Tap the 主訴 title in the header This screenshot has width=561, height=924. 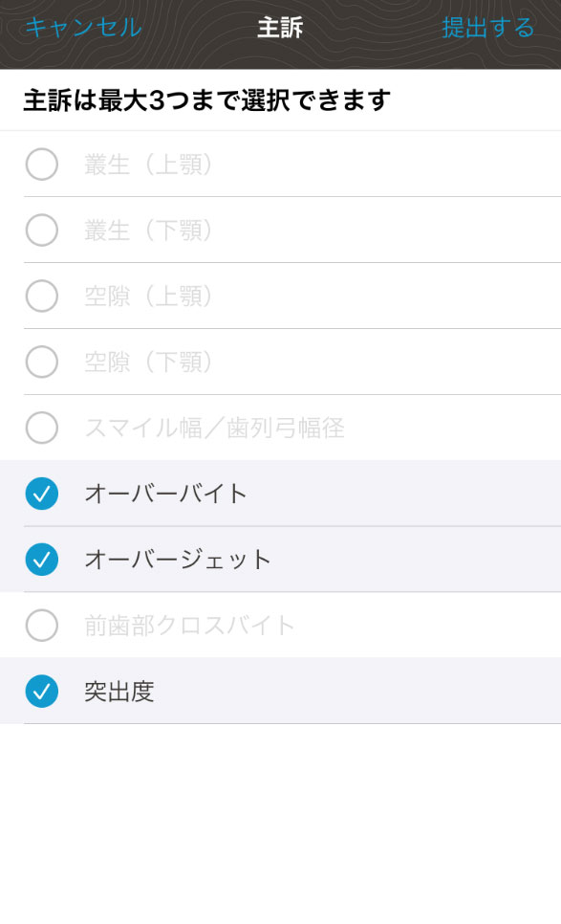coord(280,29)
